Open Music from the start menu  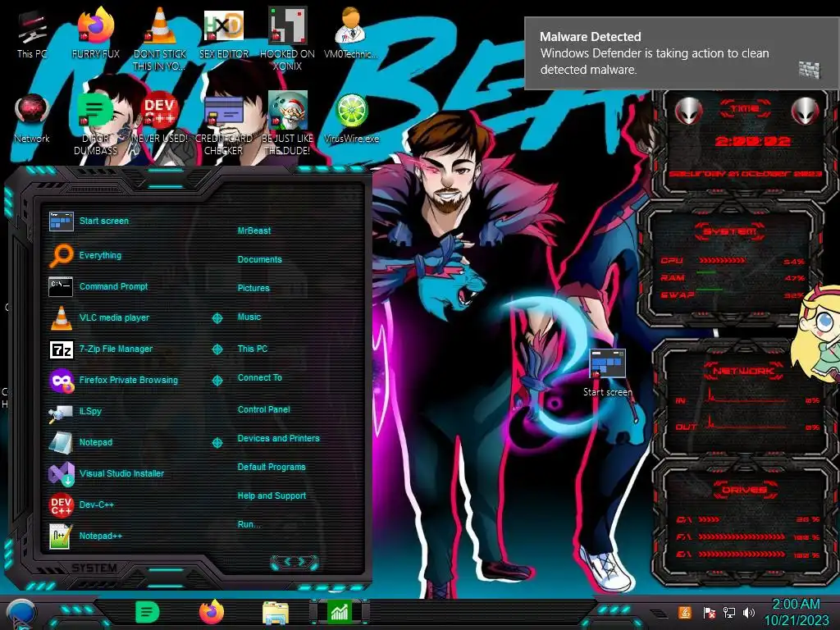click(249, 317)
